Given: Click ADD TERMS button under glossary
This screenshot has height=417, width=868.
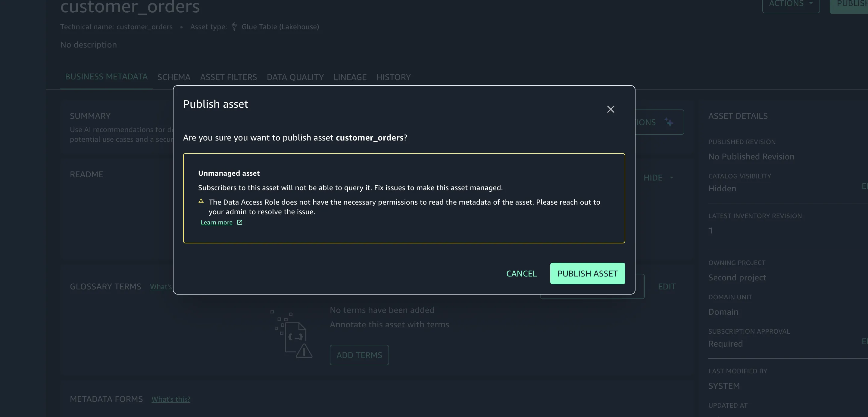Looking at the screenshot, I should 359,355.
